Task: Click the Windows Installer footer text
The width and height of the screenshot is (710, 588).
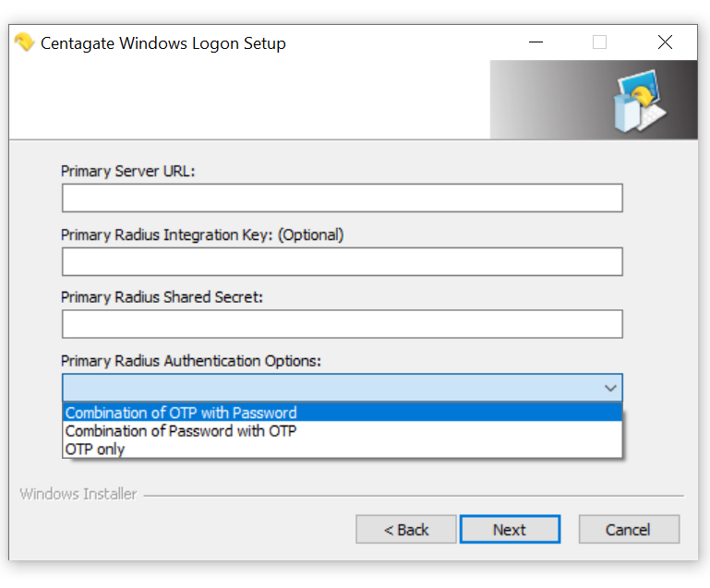Action: pos(78,494)
